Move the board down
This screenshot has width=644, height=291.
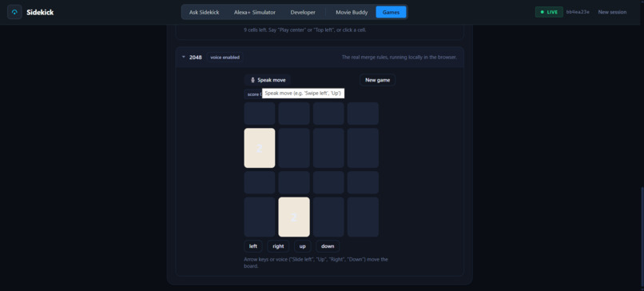[x=328, y=246]
